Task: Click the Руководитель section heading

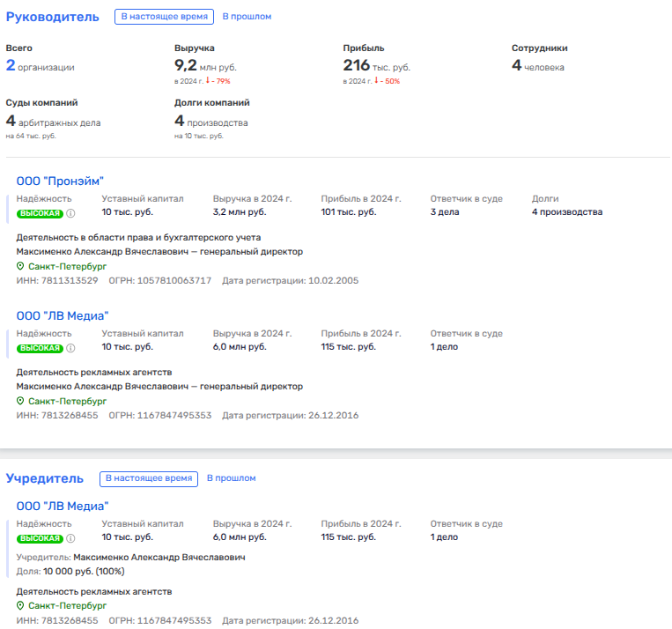Action: (x=53, y=17)
